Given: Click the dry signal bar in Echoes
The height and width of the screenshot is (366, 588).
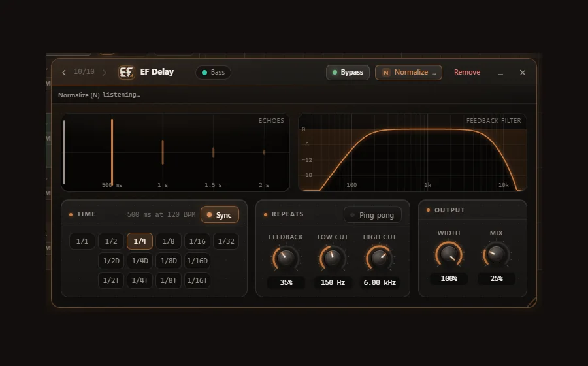Looking at the screenshot, I should point(64,152).
